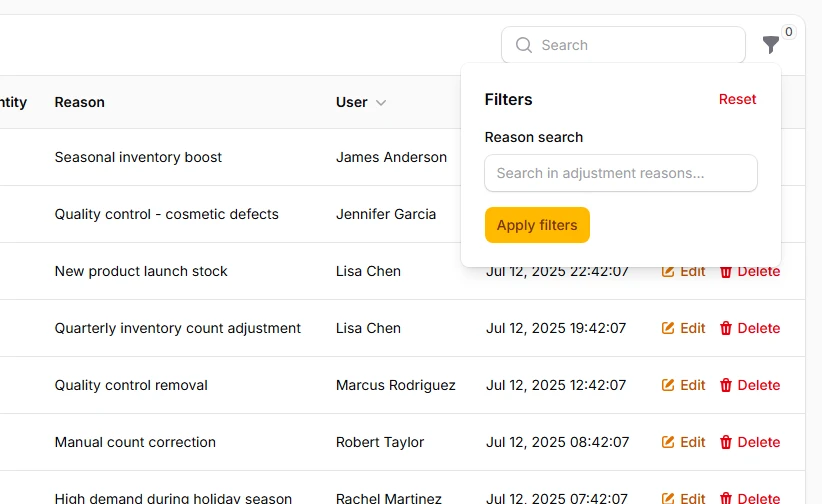This screenshot has height=504, width=822.
Task: Select Quarterly inventory count adjustment text
Action: [178, 328]
